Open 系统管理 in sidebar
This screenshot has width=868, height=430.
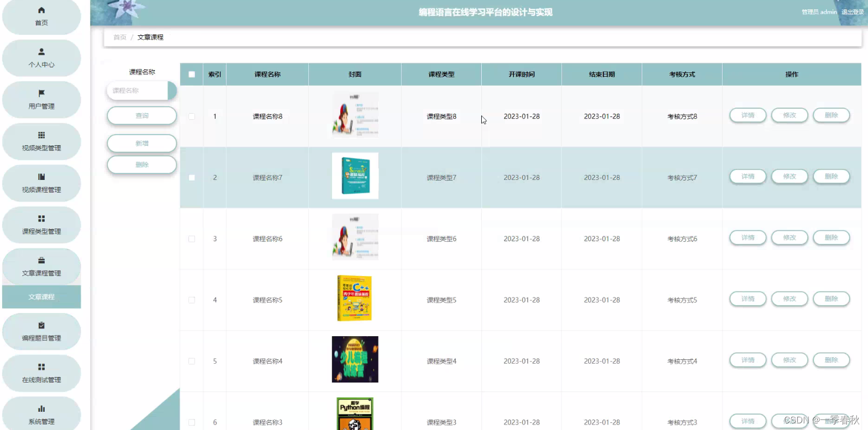[x=41, y=415]
